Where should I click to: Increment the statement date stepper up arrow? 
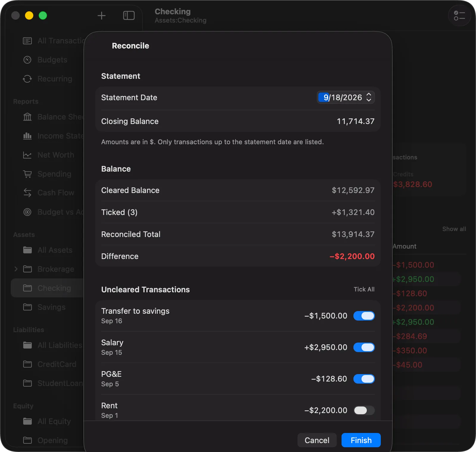tap(369, 95)
